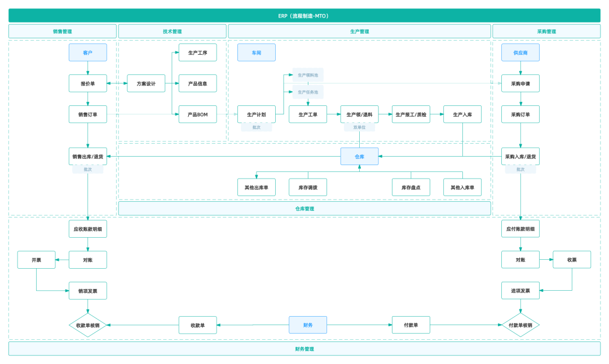Click the 采购申请 box

point(520,83)
